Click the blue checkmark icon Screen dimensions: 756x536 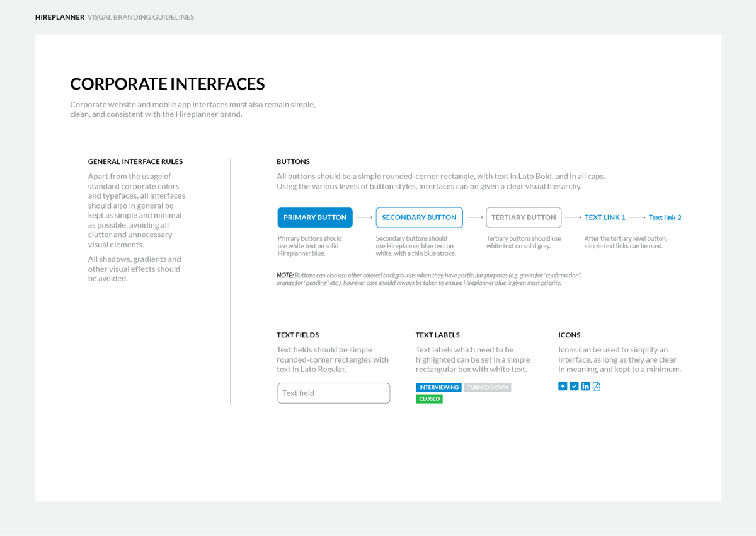574,386
